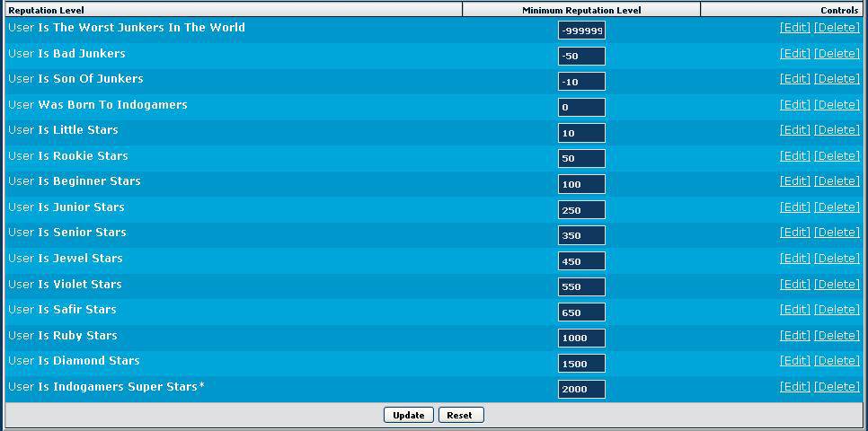Delete the Son Of Junkers level
The width and height of the screenshot is (868, 431).
(837, 79)
